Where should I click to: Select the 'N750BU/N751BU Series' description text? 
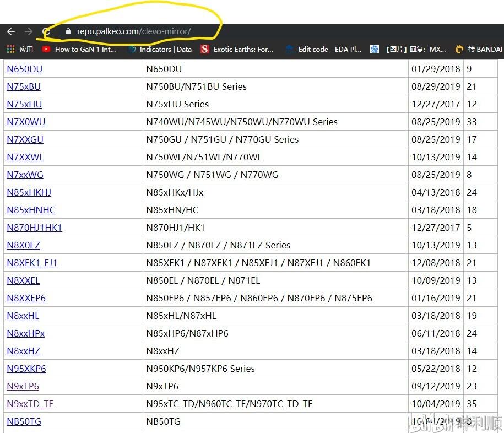(x=196, y=87)
